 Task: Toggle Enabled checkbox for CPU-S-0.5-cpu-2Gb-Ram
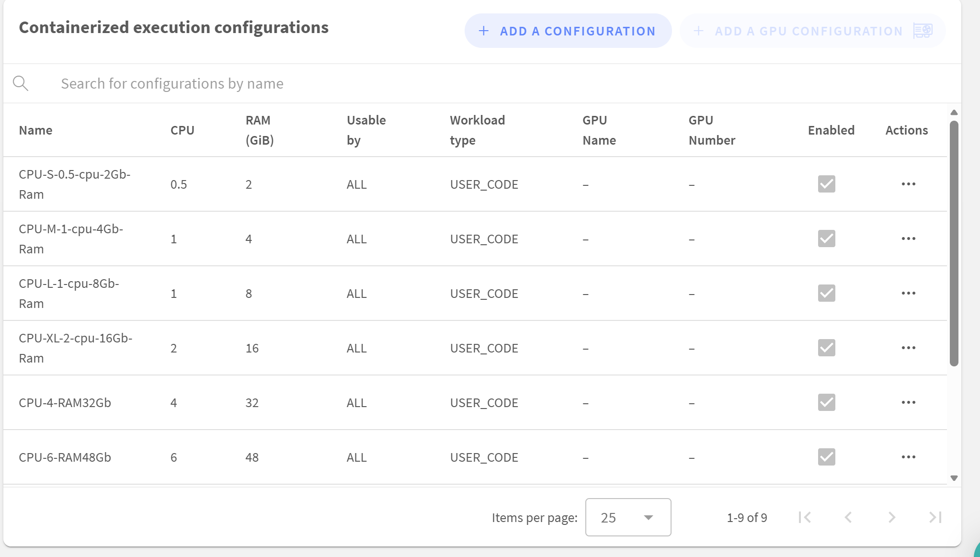coord(826,184)
